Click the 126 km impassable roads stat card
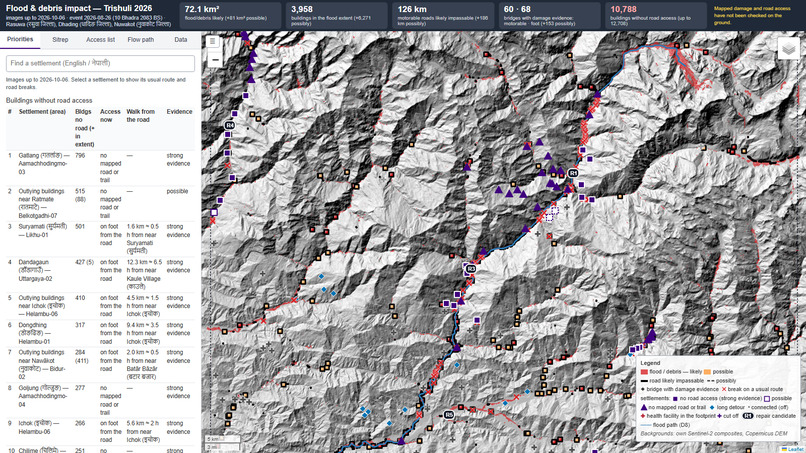Screen dimensions: 806x453 pyautogui.click(x=443, y=15)
